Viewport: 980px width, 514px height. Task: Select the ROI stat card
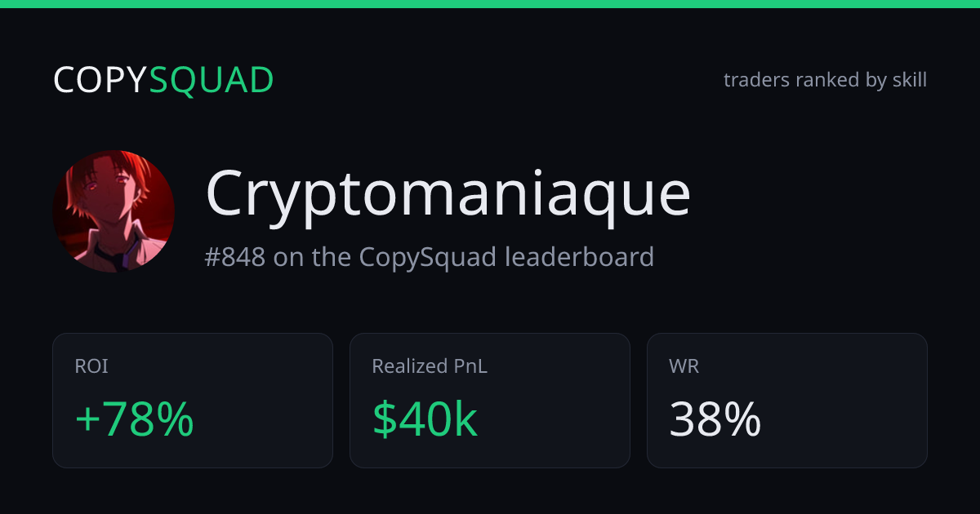pos(193,401)
